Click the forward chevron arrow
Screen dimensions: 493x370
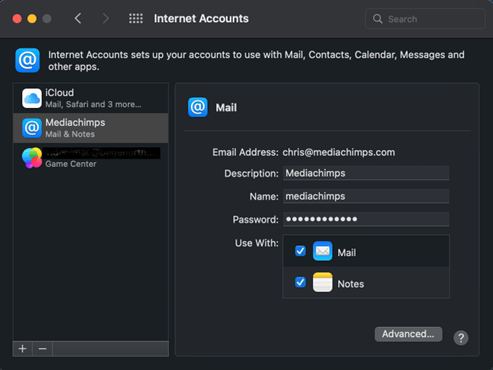[105, 18]
